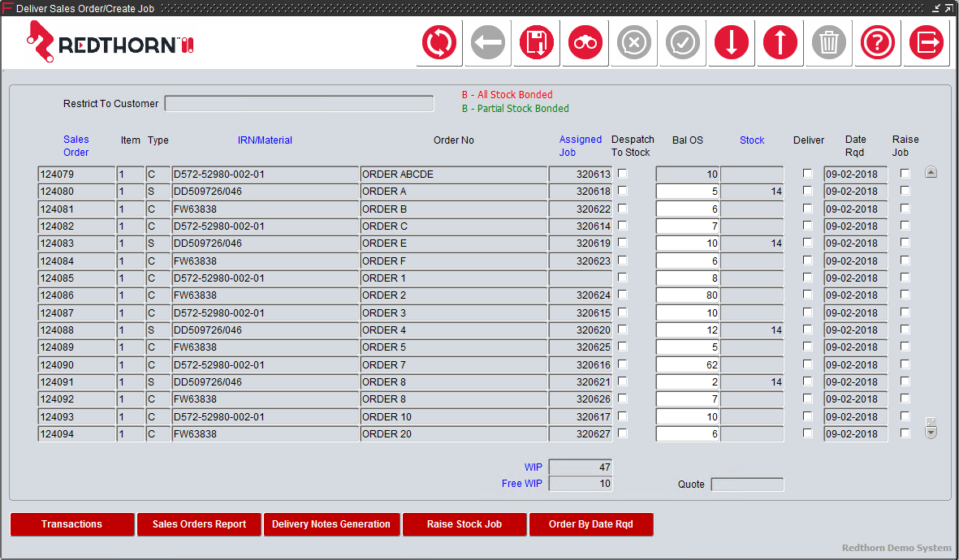
Task: Open the window system menu icon
Action: 8,8
